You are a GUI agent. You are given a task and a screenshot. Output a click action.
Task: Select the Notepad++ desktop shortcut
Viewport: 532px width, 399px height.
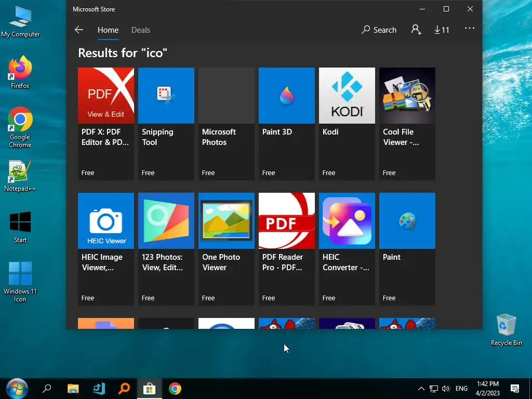tap(20, 176)
